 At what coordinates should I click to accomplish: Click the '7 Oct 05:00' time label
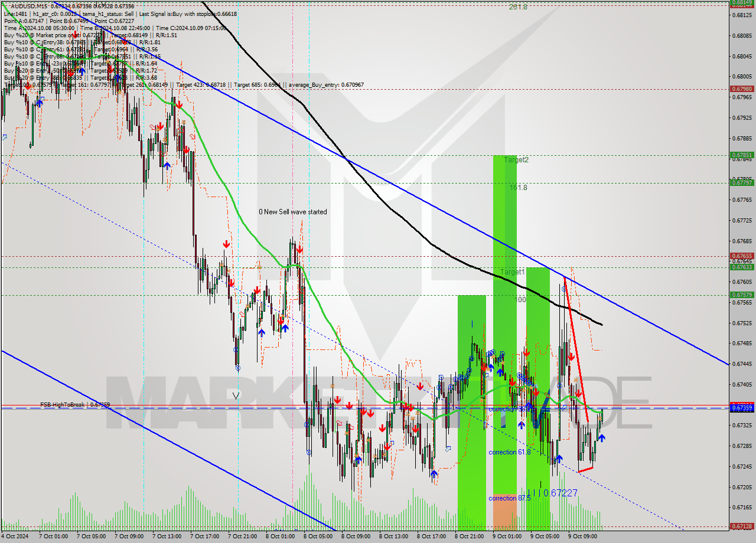pyautogui.click(x=92, y=537)
